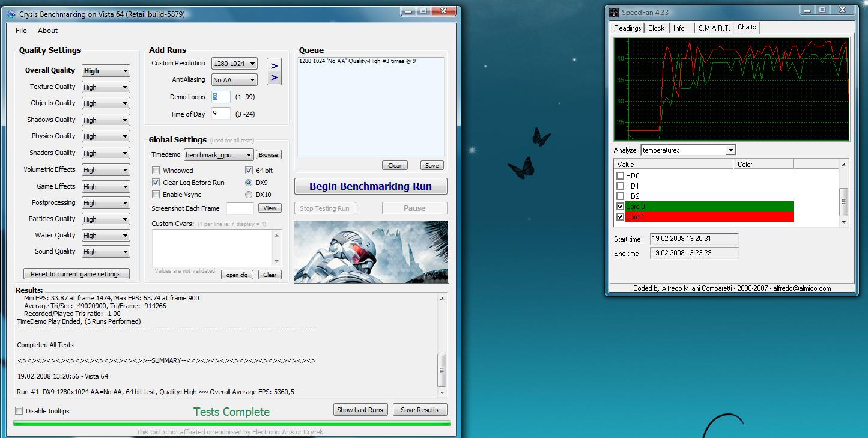Click Time of Day input field

pos(221,113)
